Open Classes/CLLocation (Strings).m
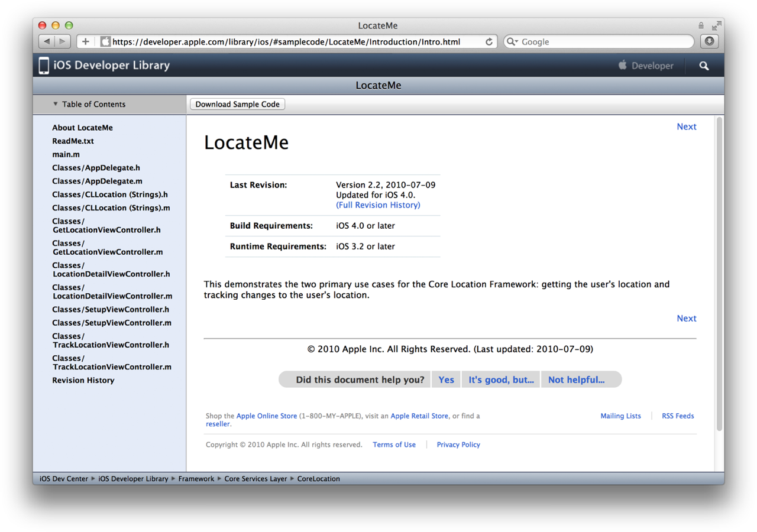This screenshot has height=532, width=757. tap(111, 208)
